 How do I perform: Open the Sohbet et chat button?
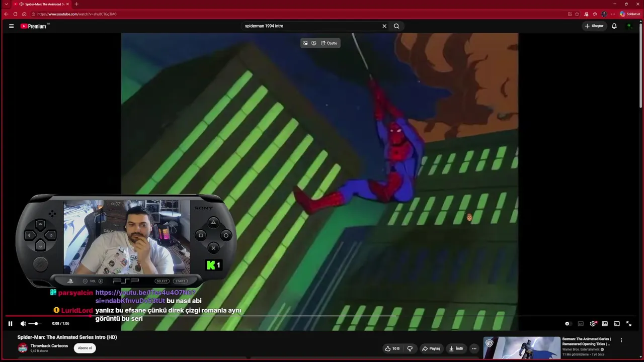coord(630,14)
